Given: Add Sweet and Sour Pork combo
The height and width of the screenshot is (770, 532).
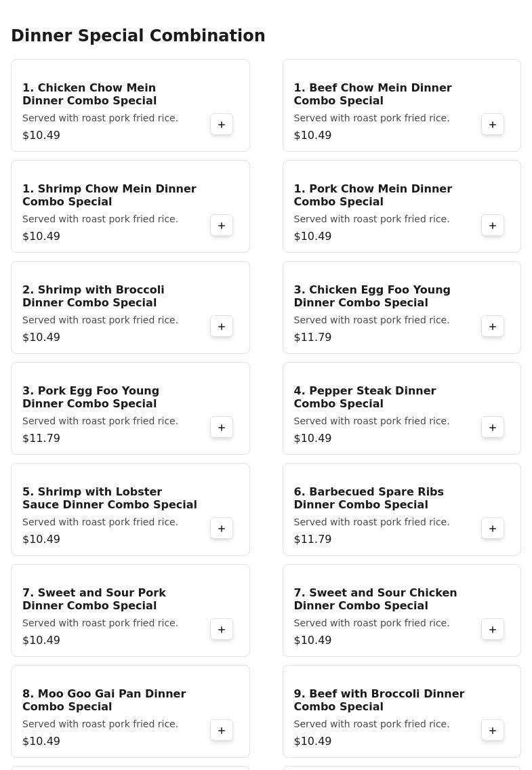Looking at the screenshot, I should [x=222, y=630].
